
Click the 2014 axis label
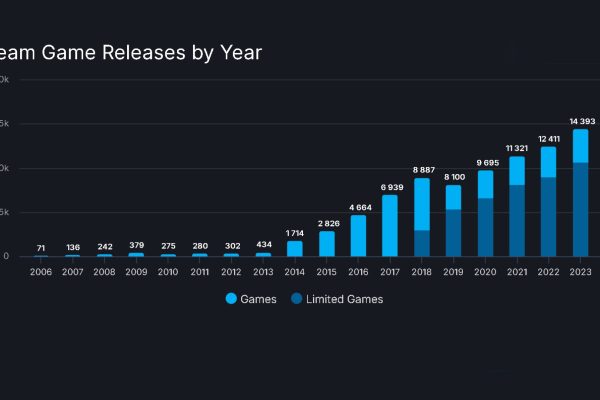point(295,272)
